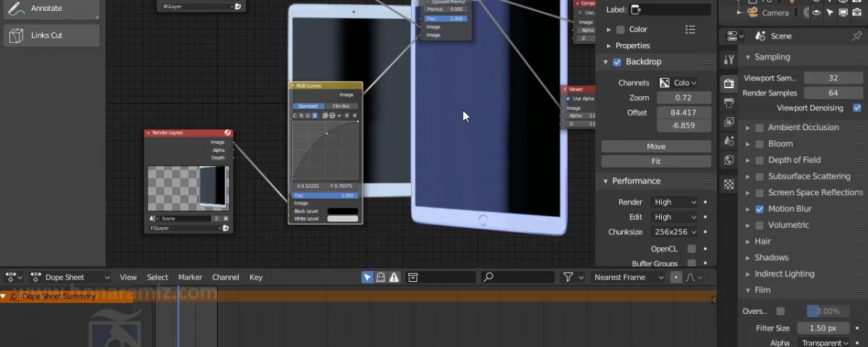
Task: Open the View Layer properties tab icon
Action: (x=729, y=122)
